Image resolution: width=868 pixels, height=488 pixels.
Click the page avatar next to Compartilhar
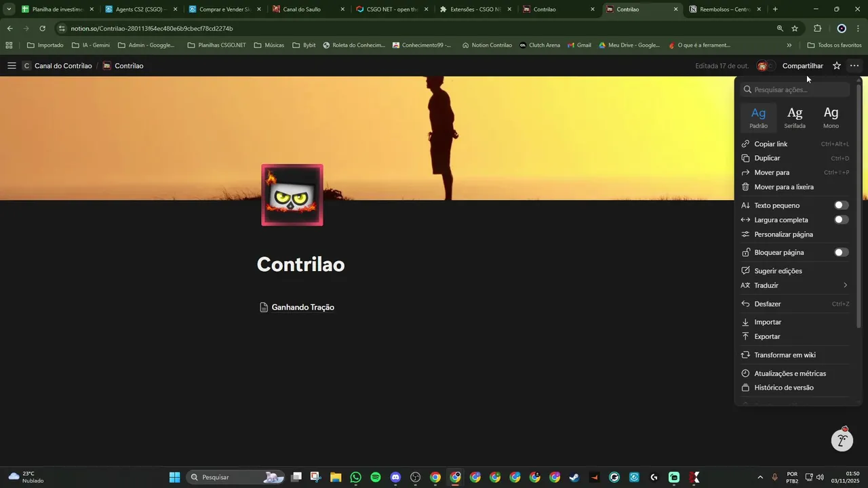pyautogui.click(x=763, y=66)
